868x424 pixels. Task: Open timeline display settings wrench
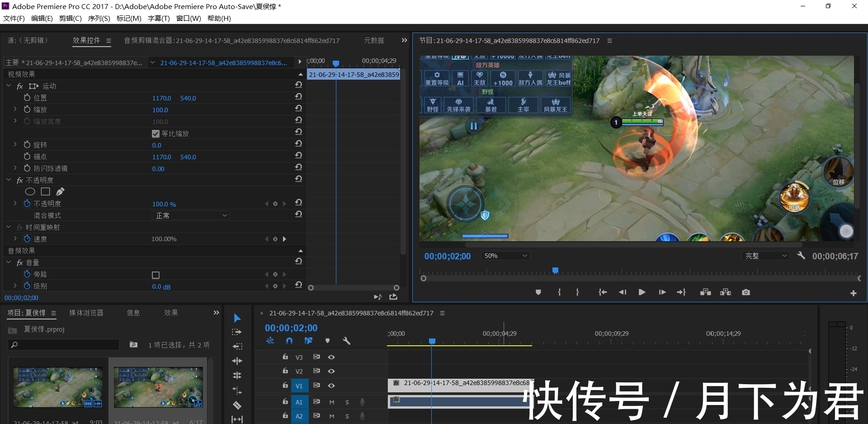coord(347,341)
